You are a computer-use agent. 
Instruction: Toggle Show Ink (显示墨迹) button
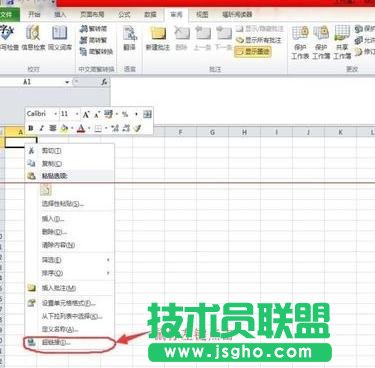(x=253, y=52)
